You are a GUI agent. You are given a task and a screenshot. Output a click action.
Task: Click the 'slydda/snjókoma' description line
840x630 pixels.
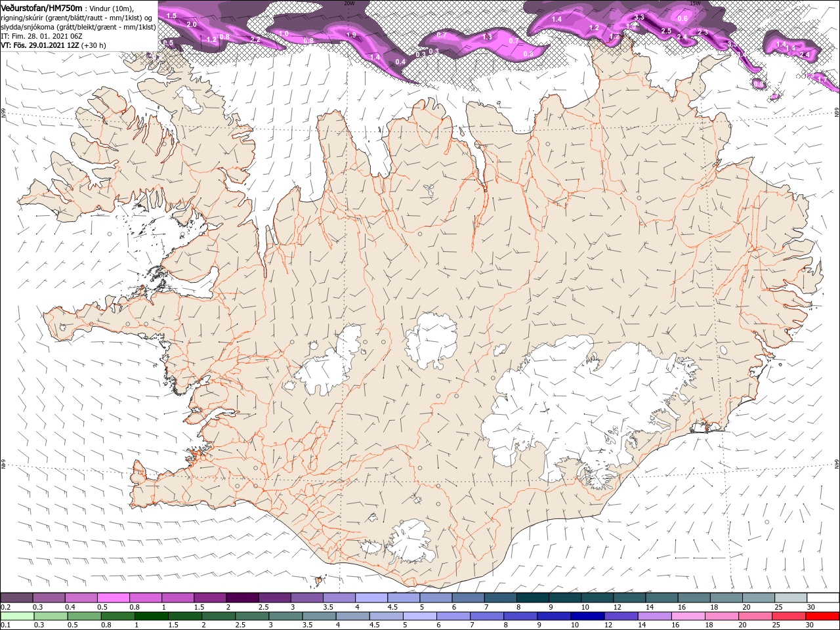[x=78, y=27]
